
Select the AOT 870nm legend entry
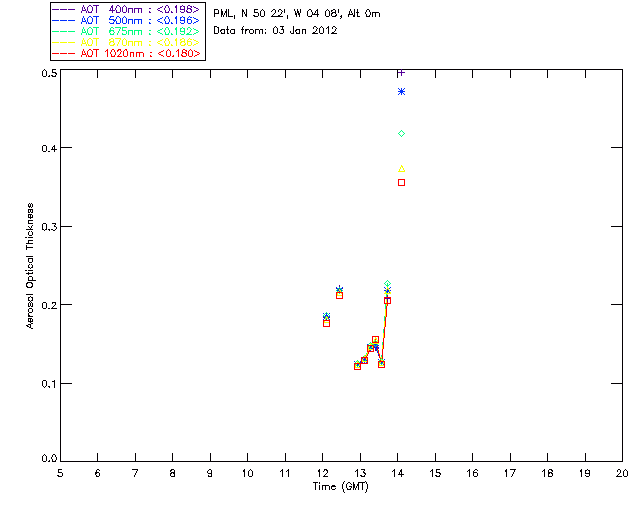coord(126,42)
